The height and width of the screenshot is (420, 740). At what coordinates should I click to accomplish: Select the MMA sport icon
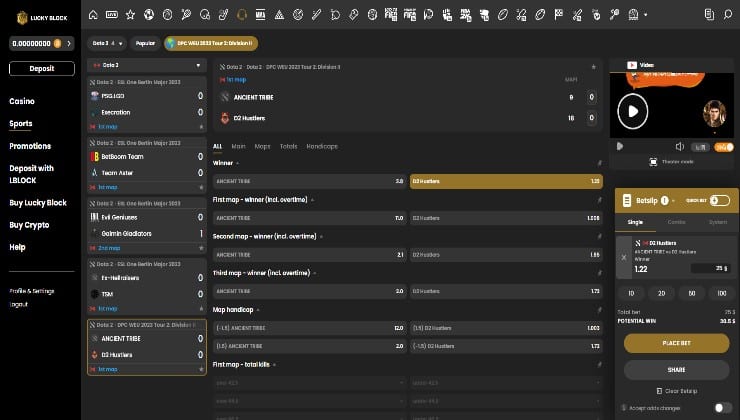pyautogui.click(x=261, y=15)
